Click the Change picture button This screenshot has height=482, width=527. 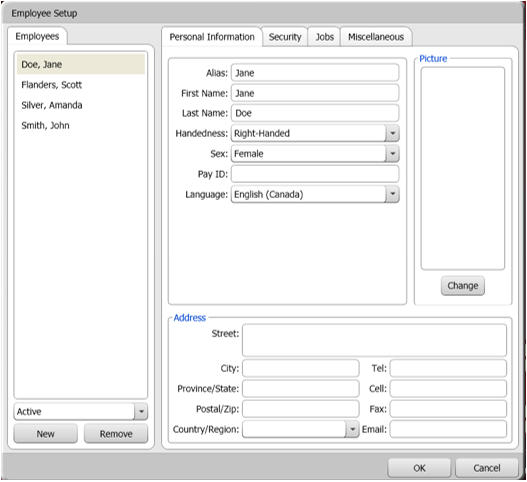tap(462, 286)
